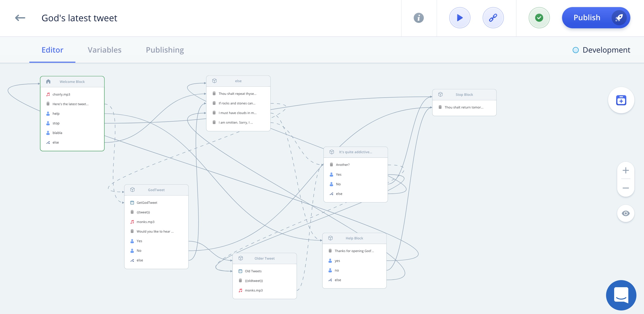Click the green checkmark status icon
This screenshot has height=314, width=644.
[x=539, y=18]
